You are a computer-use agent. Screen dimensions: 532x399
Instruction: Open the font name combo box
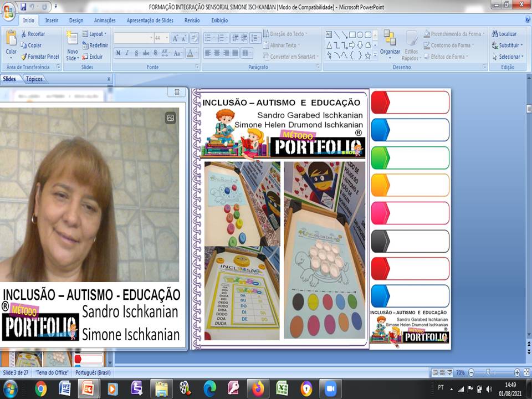tap(134, 38)
